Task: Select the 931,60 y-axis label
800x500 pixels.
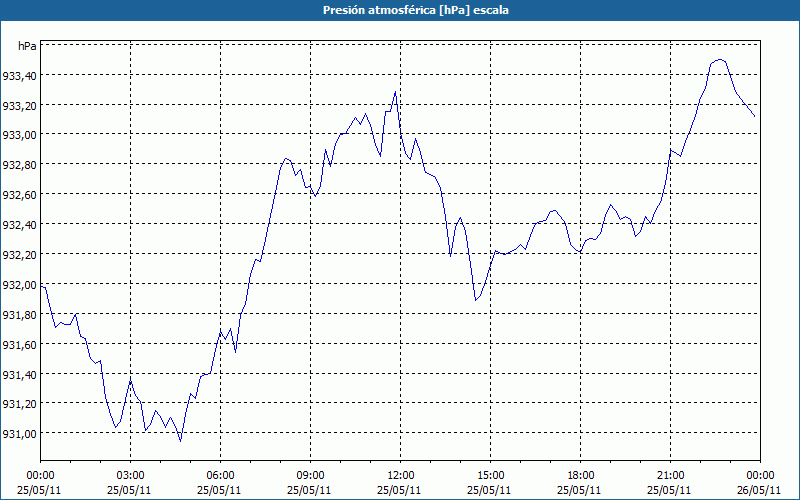Action: (19, 345)
